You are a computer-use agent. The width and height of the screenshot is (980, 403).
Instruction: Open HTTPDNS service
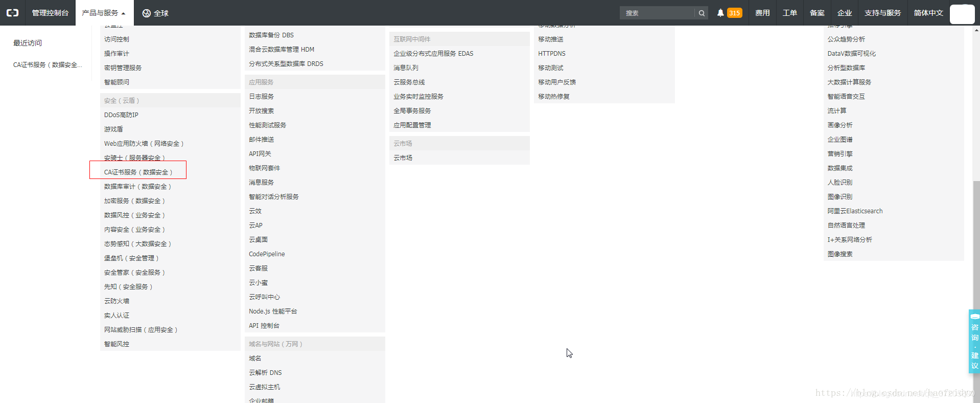[x=552, y=54]
